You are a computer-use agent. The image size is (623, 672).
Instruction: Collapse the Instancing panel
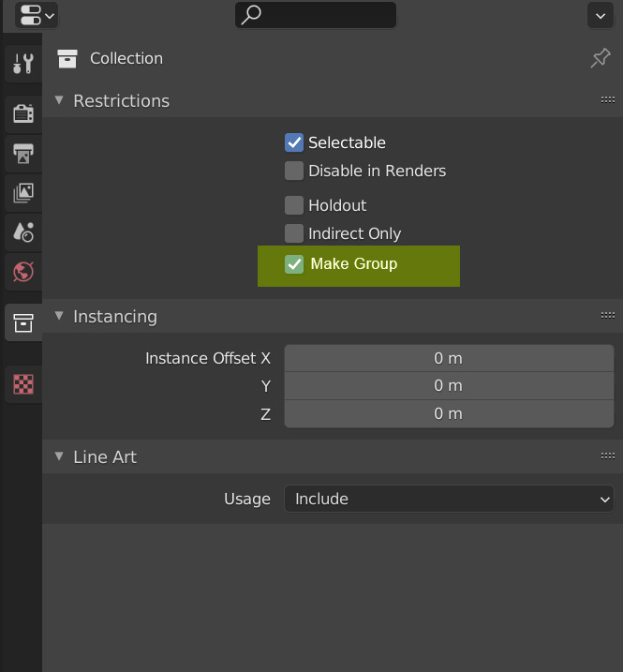(x=59, y=316)
